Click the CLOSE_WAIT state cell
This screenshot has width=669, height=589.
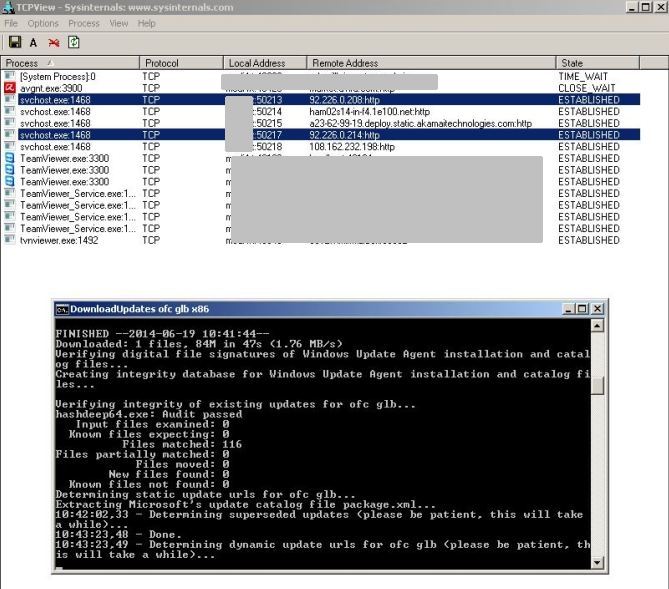587,88
